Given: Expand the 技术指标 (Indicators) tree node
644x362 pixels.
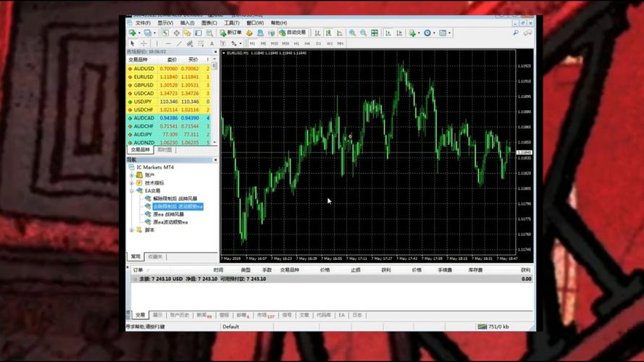Looking at the screenshot, I should tap(132, 183).
